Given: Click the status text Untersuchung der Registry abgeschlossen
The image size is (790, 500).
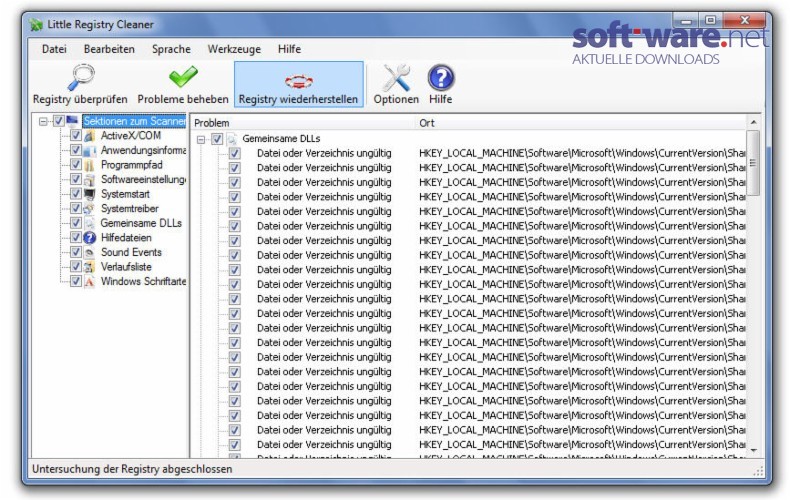Looking at the screenshot, I should pyautogui.click(x=132, y=469).
